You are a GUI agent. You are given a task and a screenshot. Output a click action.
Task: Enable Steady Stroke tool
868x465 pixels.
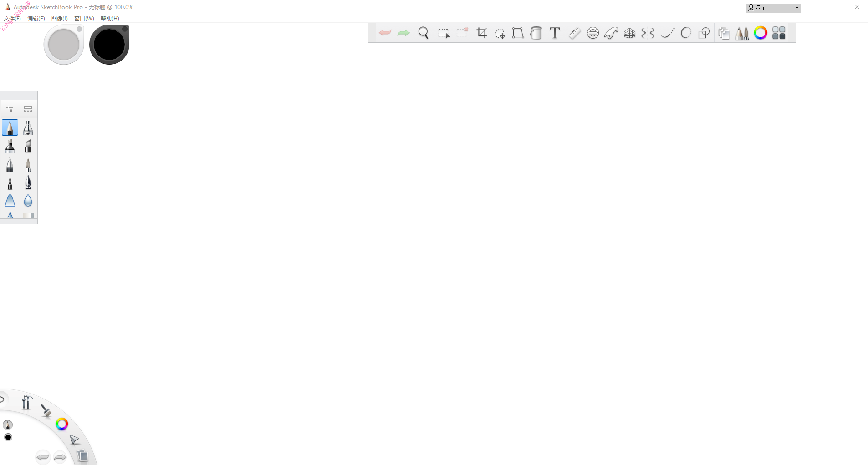click(668, 33)
